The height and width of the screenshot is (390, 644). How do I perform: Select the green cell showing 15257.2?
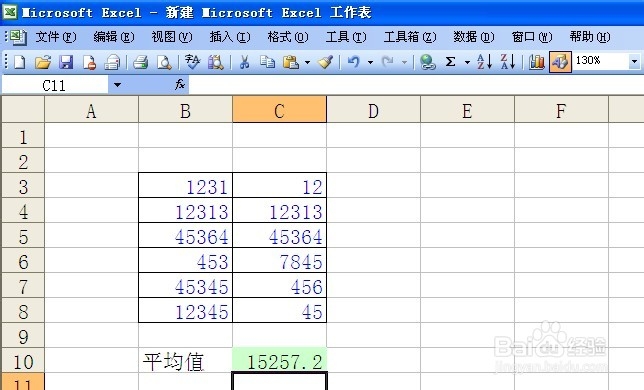pos(279,360)
